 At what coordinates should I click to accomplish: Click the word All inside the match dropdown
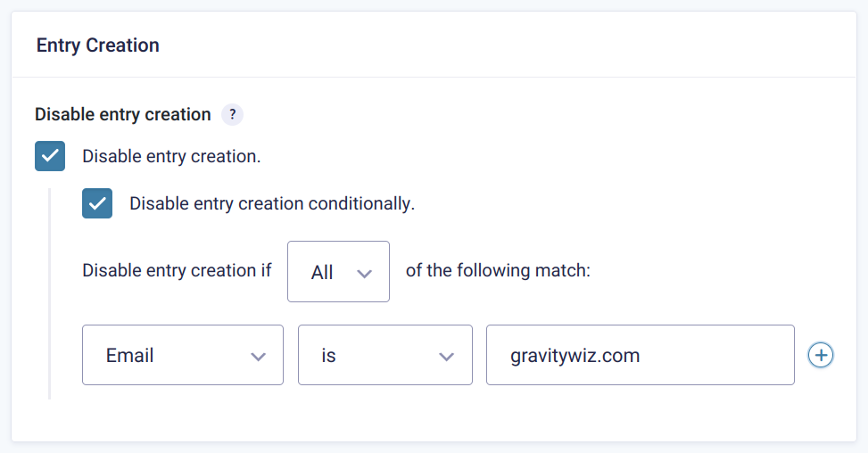[322, 273]
